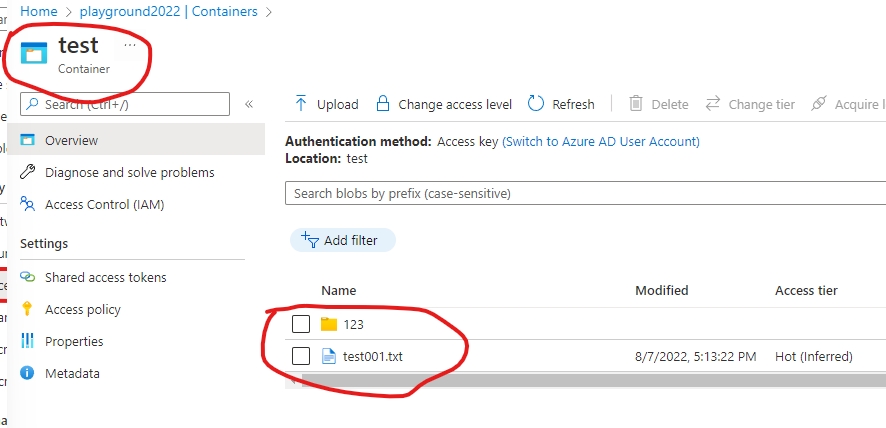Click the test001.txt file icon
This screenshot has width=886, height=428.
[329, 356]
